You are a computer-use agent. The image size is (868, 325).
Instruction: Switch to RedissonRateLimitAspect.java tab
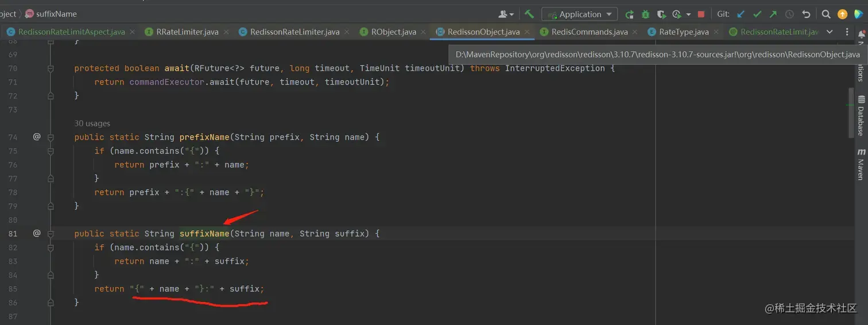point(71,32)
